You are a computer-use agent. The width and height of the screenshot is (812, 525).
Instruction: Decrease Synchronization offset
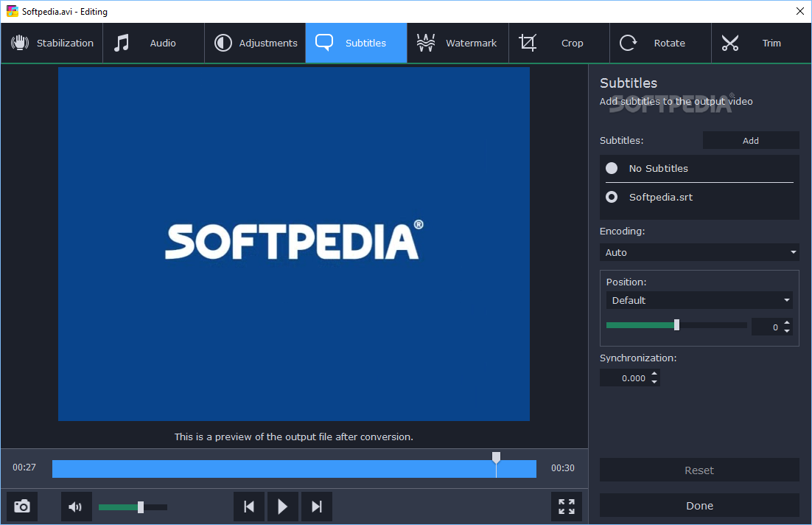[x=654, y=382]
